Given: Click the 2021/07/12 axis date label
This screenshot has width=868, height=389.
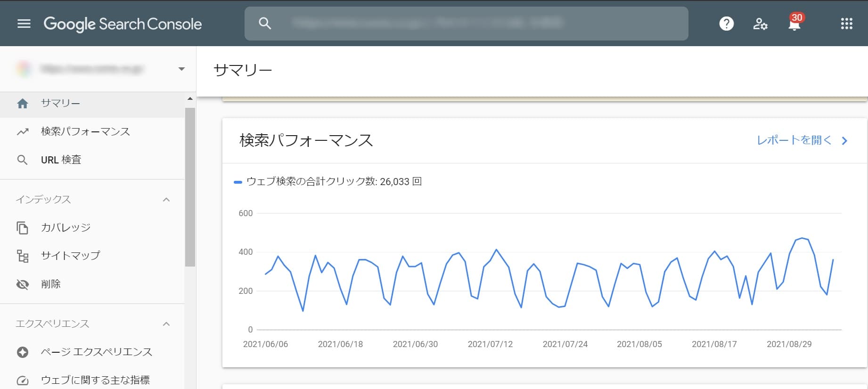Looking at the screenshot, I should pyautogui.click(x=490, y=344).
